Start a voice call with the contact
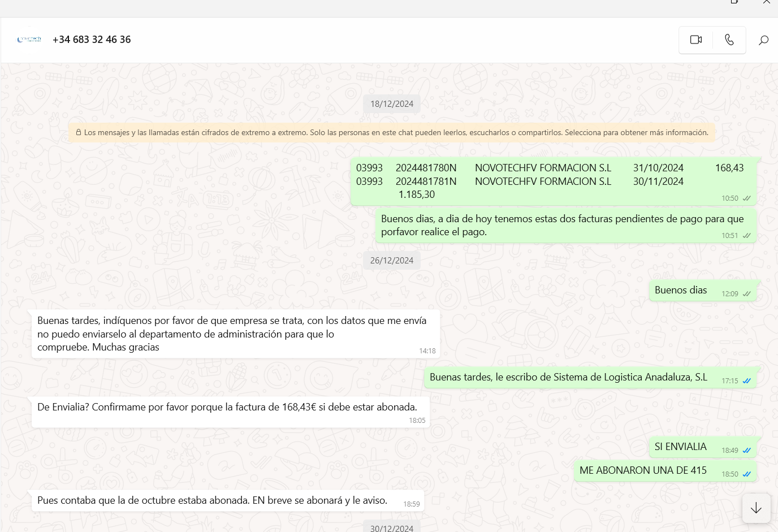This screenshot has height=532, width=778. click(729, 40)
